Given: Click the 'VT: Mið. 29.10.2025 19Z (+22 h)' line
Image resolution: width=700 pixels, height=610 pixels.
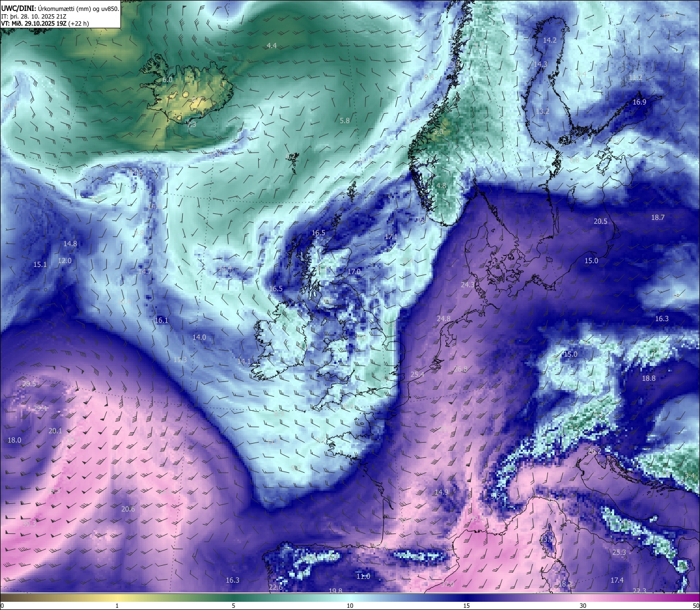Looking at the screenshot, I should [x=45, y=24].
